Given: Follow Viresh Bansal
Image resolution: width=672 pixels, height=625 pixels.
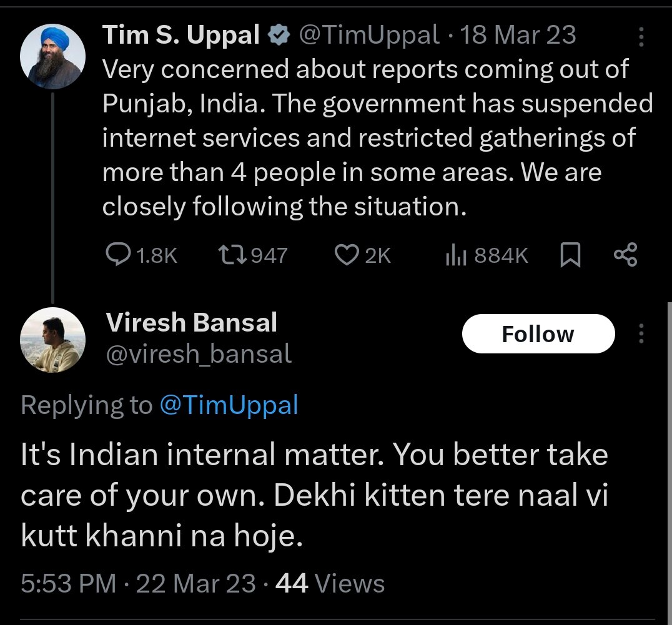Looking at the screenshot, I should coord(538,334).
